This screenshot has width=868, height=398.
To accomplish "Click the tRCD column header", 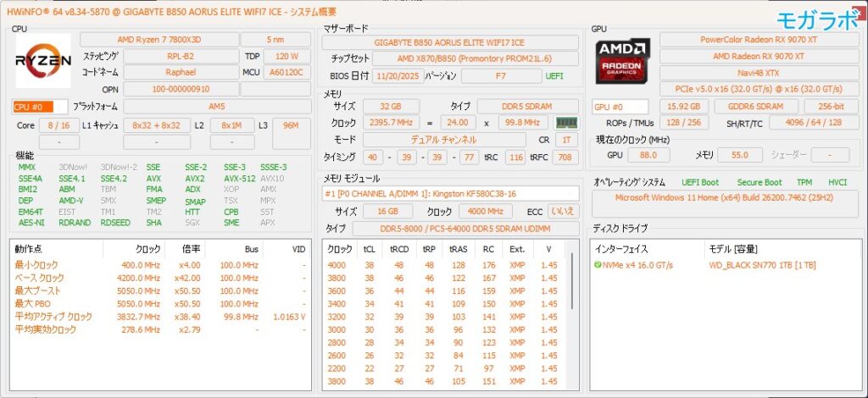I will point(399,249).
